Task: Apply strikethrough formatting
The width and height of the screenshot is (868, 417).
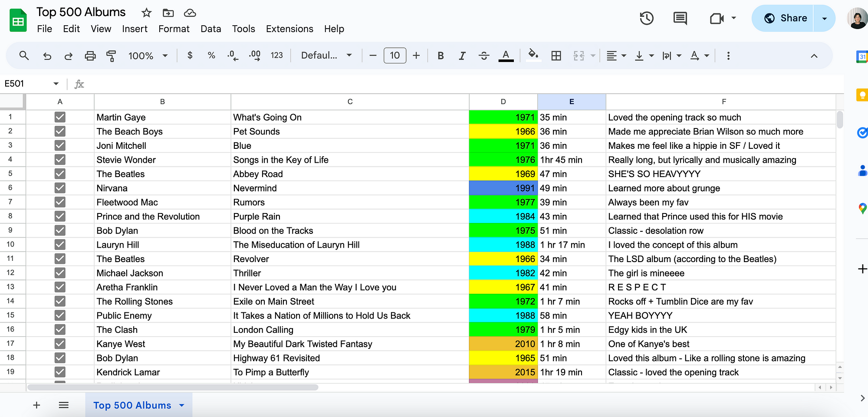Action: pos(484,56)
